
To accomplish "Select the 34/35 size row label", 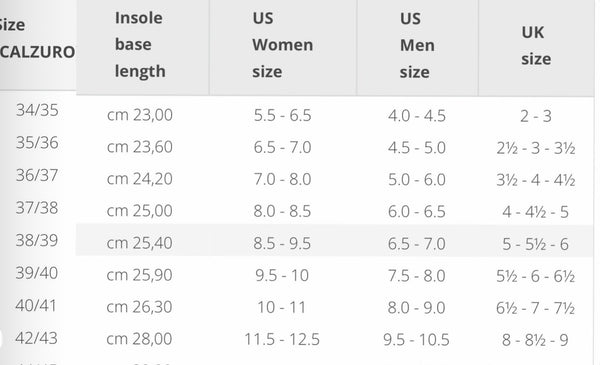I will [x=37, y=110].
